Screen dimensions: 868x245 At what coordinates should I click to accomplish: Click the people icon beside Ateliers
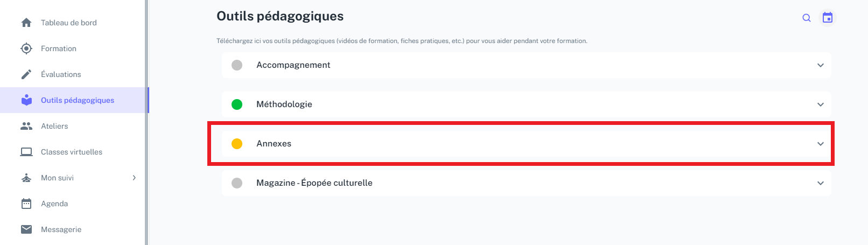[26, 126]
